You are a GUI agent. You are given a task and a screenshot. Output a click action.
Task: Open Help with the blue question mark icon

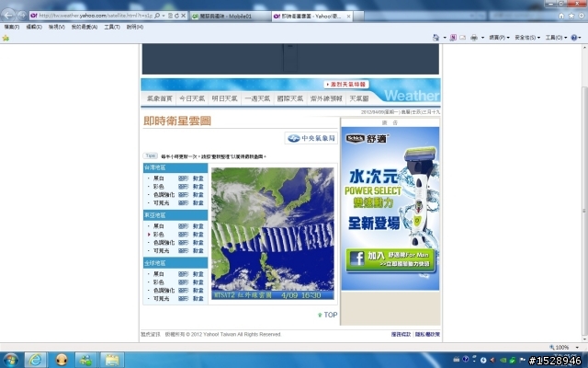pyautogui.click(x=573, y=38)
